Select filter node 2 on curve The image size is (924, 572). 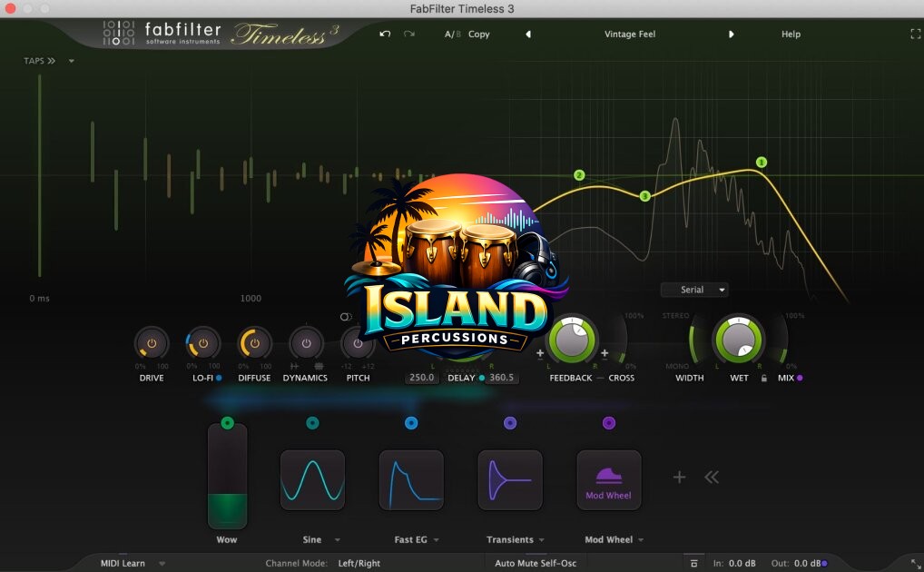579,175
